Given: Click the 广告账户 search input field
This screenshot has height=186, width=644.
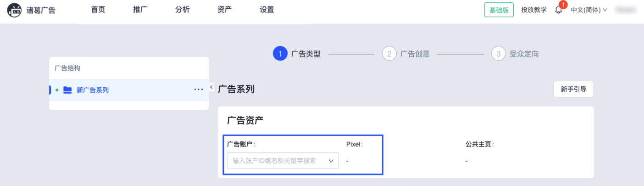Looking at the screenshot, I should (275, 161).
